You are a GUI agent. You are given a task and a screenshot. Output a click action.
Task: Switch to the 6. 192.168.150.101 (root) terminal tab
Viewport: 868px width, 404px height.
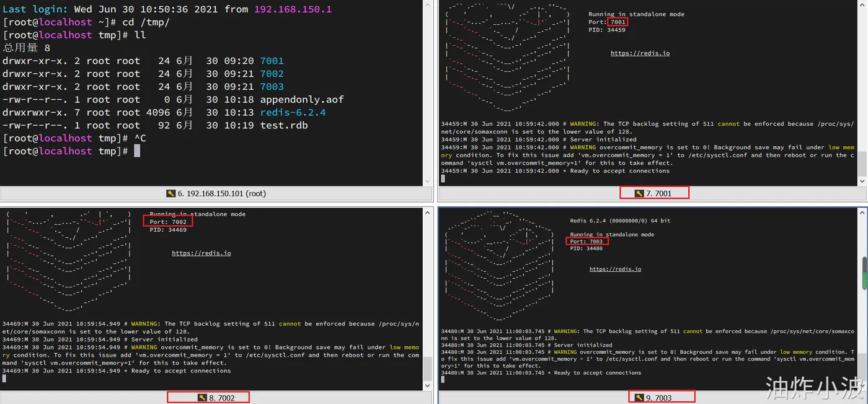tap(216, 193)
